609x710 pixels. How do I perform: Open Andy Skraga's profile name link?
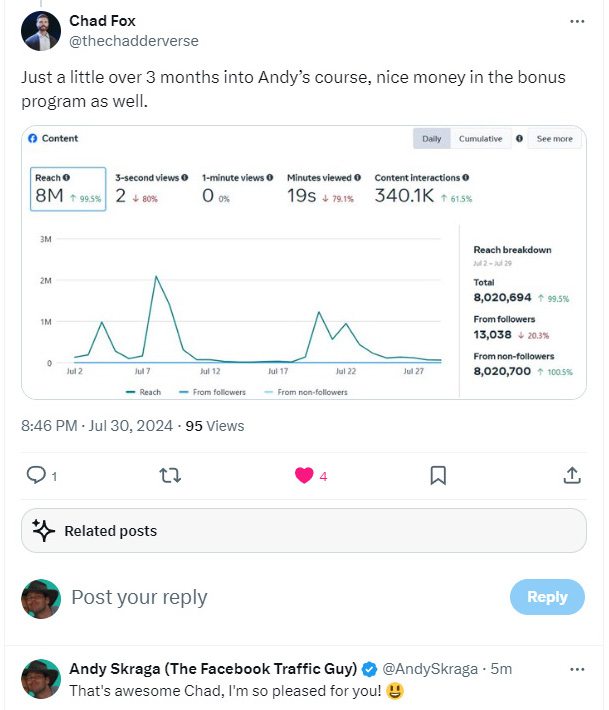coord(213,668)
